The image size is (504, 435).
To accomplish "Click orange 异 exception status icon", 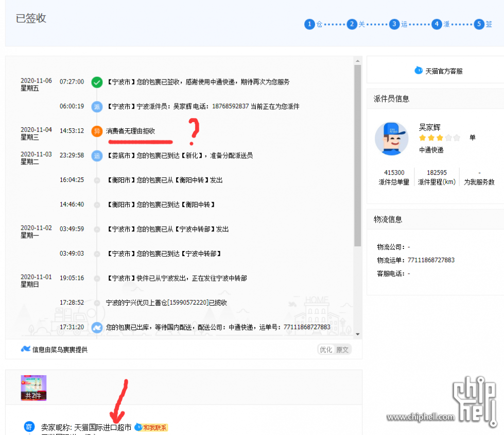I will (97, 131).
